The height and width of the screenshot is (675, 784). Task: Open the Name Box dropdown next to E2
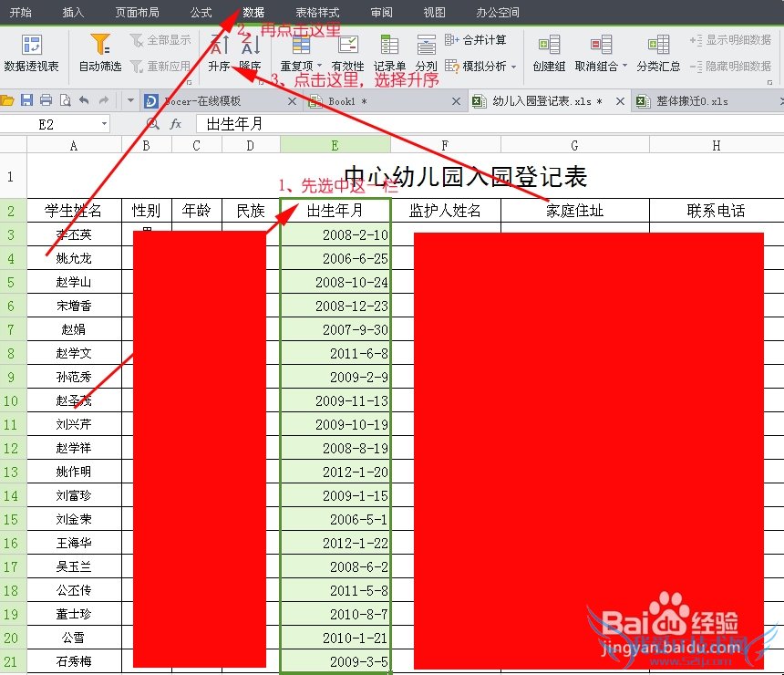104,123
